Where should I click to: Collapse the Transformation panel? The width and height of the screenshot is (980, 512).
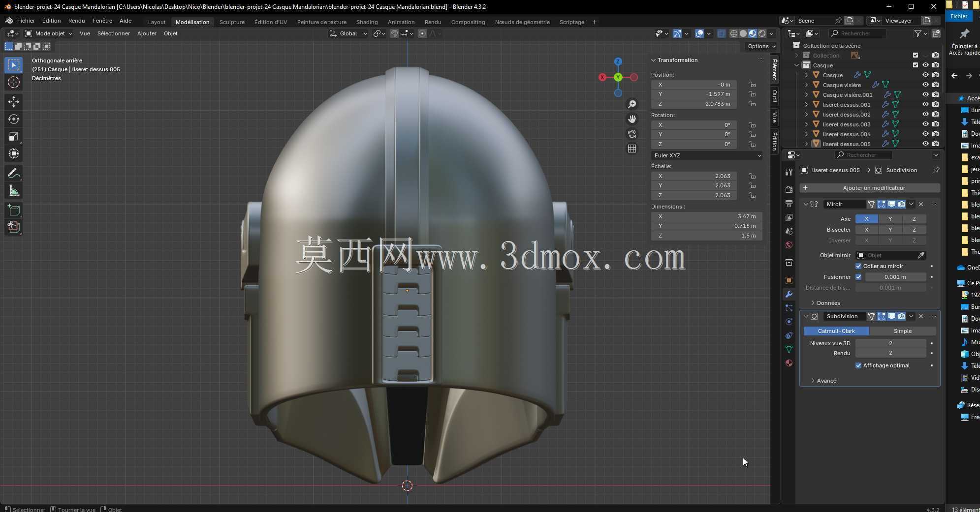[x=654, y=60]
